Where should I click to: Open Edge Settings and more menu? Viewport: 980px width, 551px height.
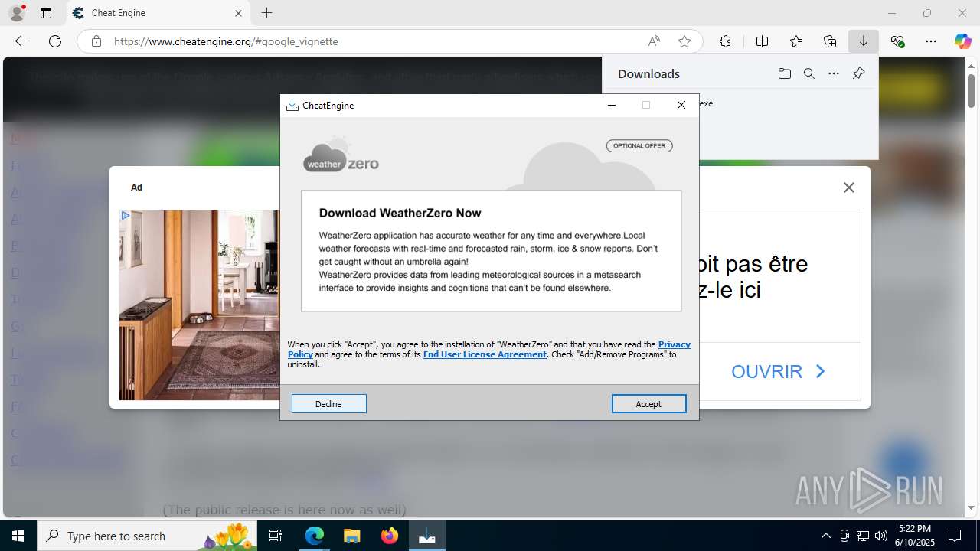click(x=930, y=41)
